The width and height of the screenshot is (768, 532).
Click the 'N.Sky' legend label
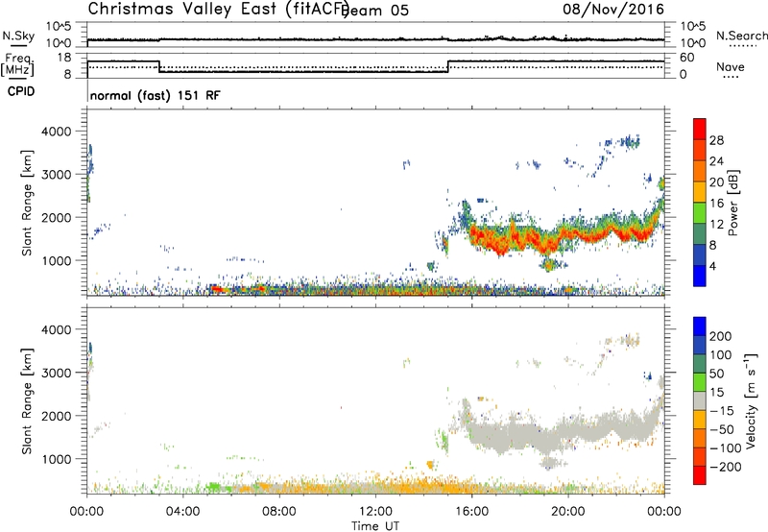(x=18, y=36)
